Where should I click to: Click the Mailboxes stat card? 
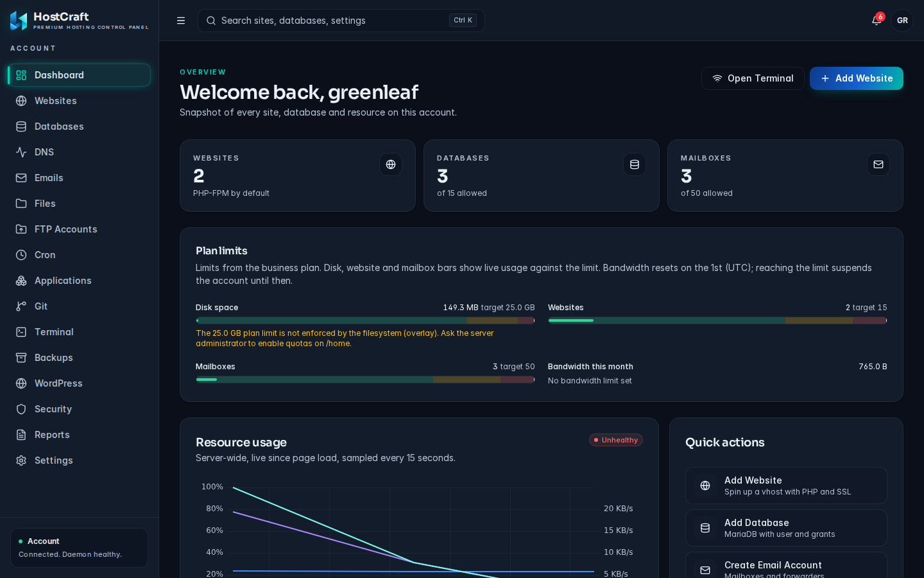coord(785,175)
